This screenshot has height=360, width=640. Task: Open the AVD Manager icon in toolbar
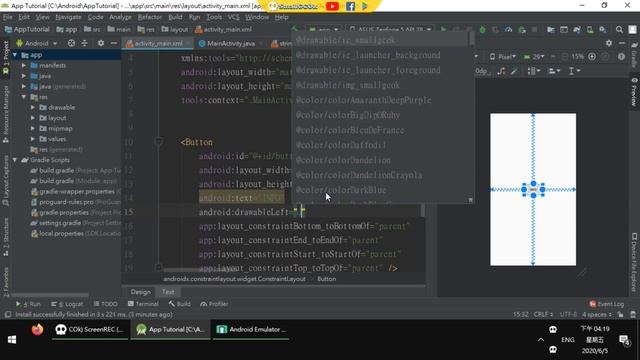point(590,29)
